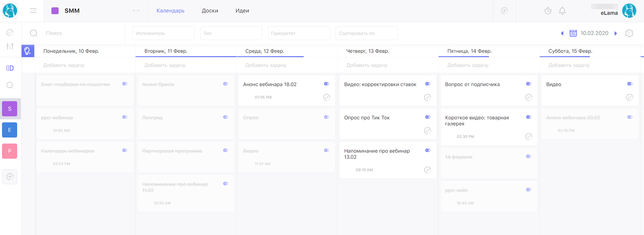Screen dimensions: 644x235
Task: Open the Сортировать по dropdown
Action: [366, 33]
